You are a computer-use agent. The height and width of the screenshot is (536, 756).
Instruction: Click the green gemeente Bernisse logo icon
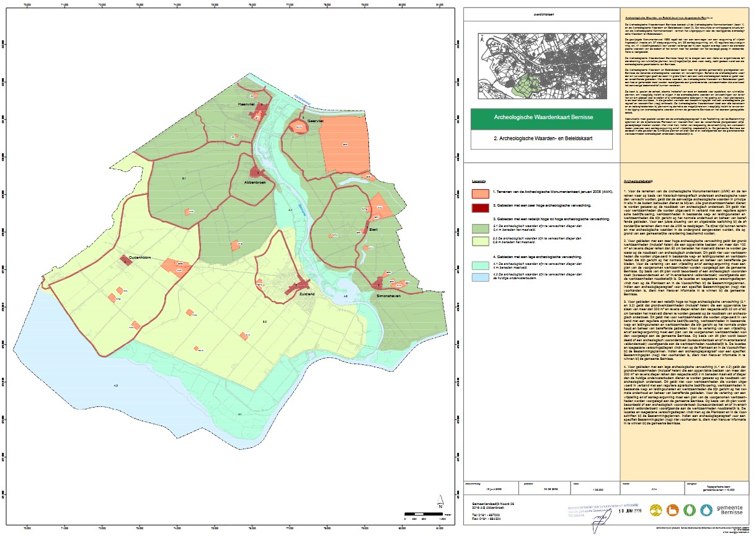[x=690, y=510]
